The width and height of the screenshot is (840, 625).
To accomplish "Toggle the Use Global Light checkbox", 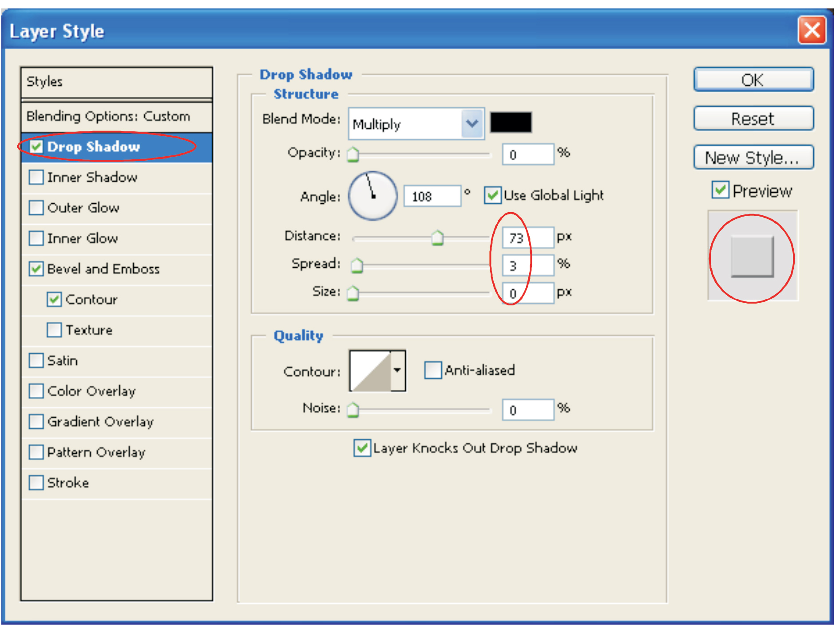I will (492, 195).
